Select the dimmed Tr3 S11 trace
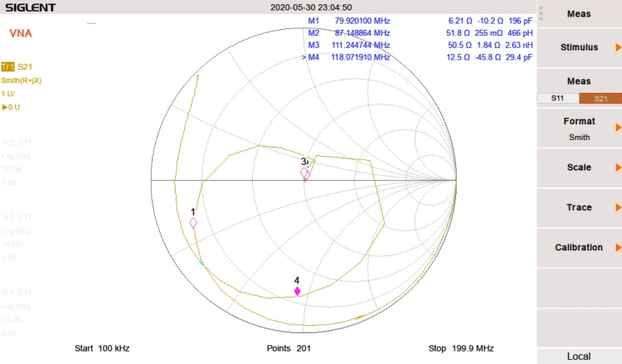The height and width of the screenshot is (364, 622). (17, 217)
